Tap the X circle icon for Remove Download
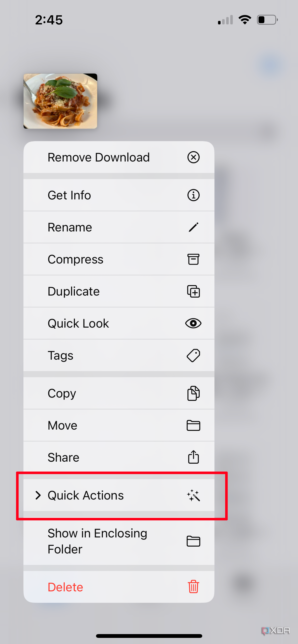Viewport: 298px width, 644px height. click(x=193, y=157)
